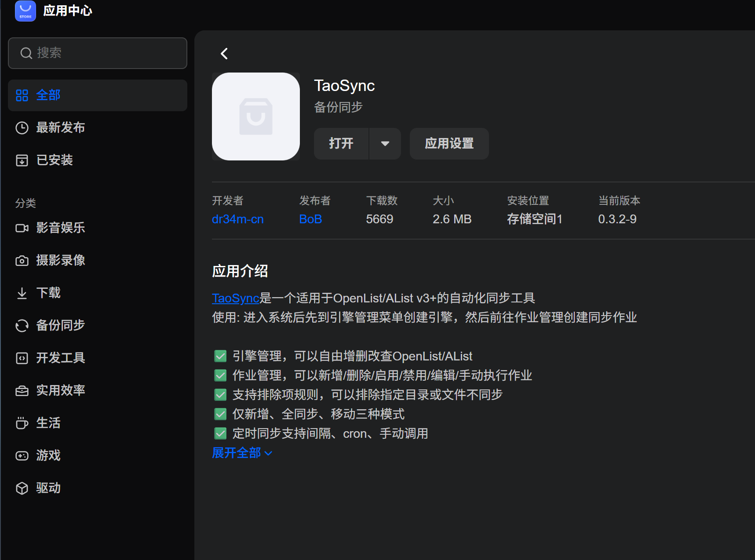Click the gamepad icon beside 游戏
The width and height of the screenshot is (755, 560).
point(22,456)
